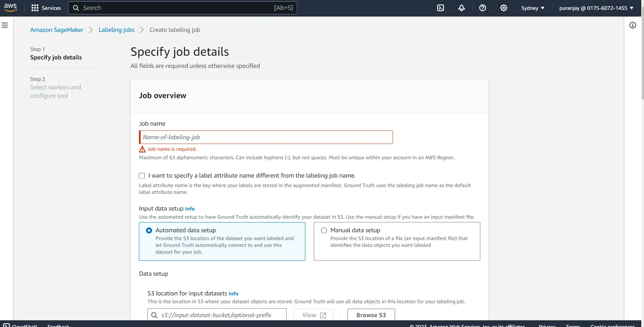This screenshot has height=327, width=644.
Task: Click the Data setup label
Action: point(154,274)
